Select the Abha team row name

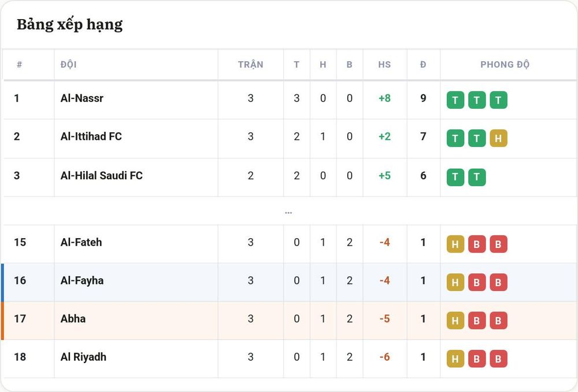73,319
